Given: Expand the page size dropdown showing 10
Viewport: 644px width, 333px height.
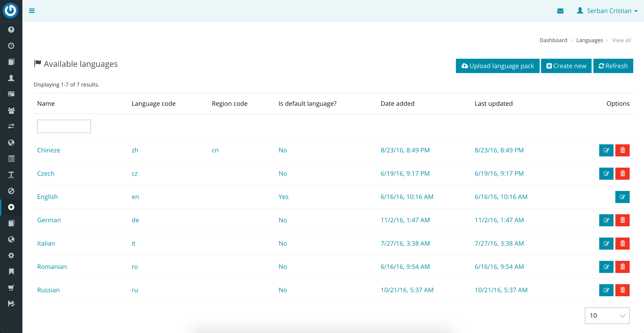Looking at the screenshot, I should point(607,316).
